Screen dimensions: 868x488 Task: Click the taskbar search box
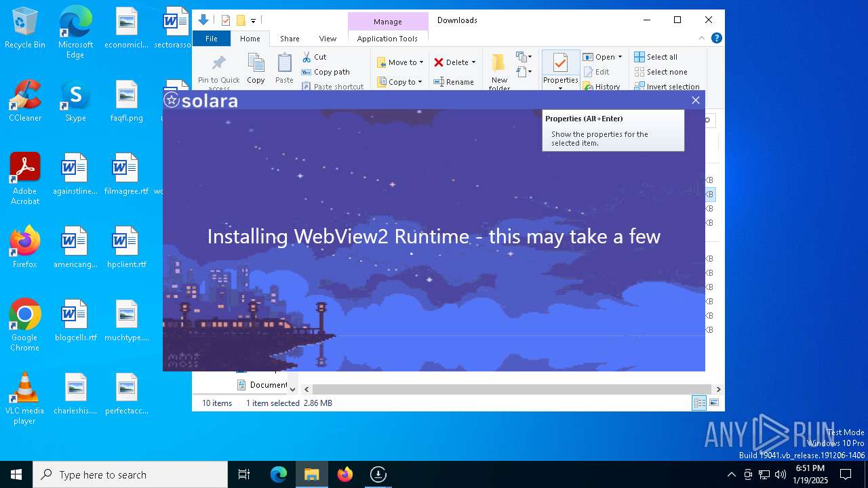click(130, 474)
